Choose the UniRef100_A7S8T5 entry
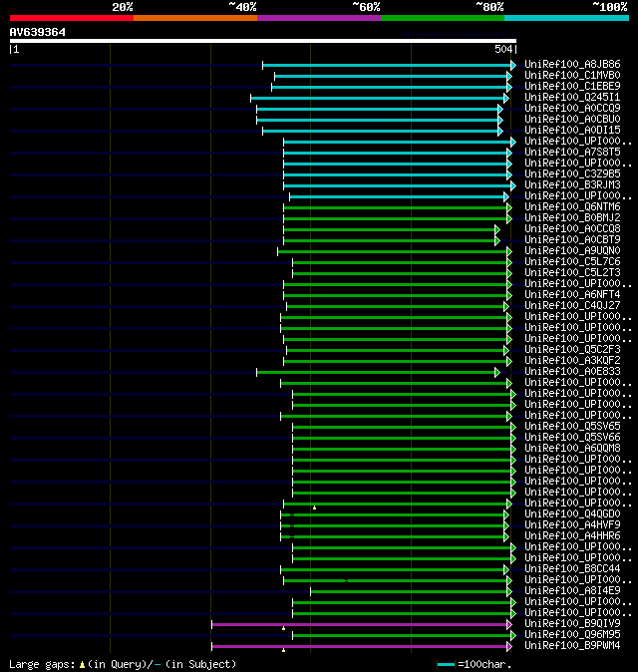 [572, 153]
